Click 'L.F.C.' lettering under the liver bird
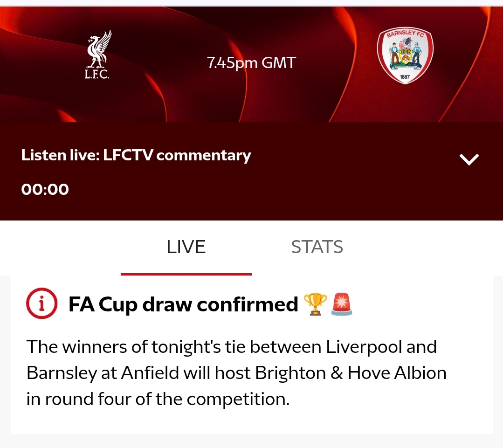The width and height of the screenshot is (503, 448). click(x=97, y=74)
